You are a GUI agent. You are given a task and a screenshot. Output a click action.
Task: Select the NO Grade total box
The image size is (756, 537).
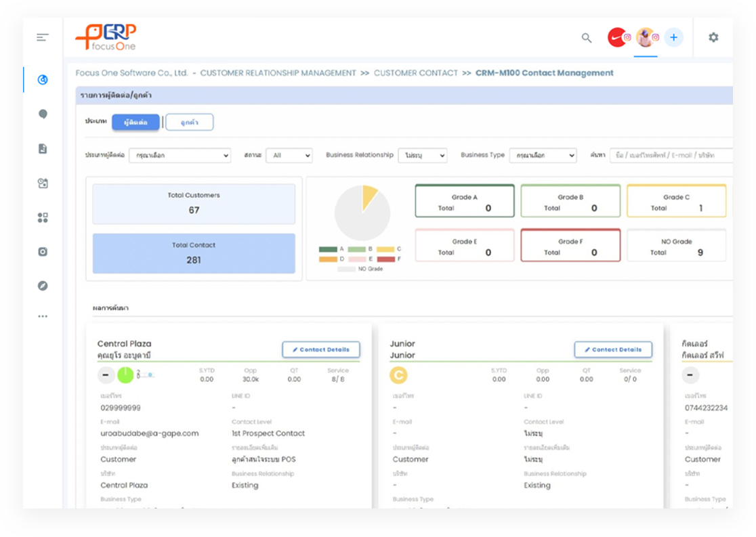coord(677,245)
